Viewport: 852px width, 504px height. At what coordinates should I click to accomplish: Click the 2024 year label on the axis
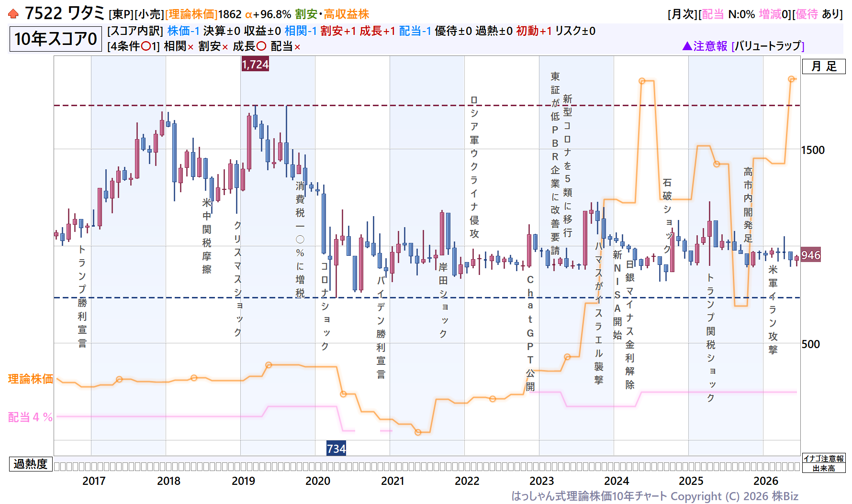[617, 481]
